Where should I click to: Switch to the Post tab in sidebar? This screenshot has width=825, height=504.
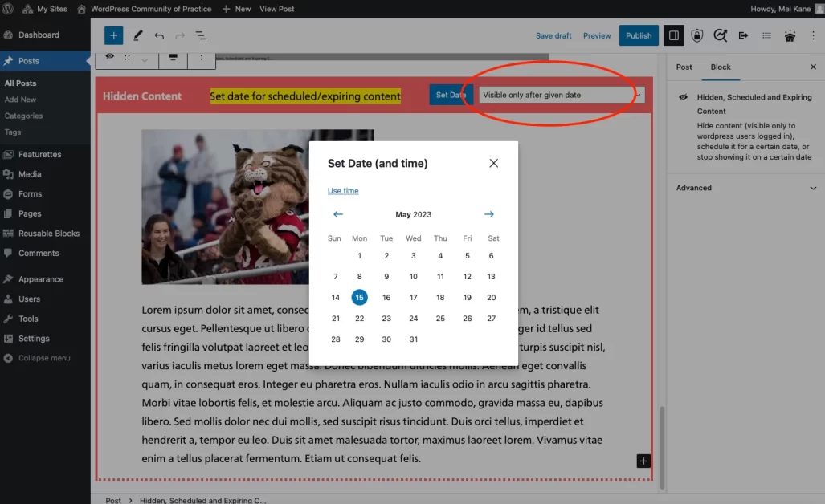pos(684,67)
